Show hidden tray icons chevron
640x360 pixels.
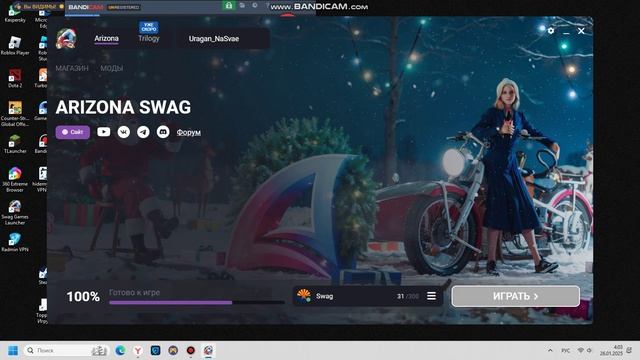(550, 351)
